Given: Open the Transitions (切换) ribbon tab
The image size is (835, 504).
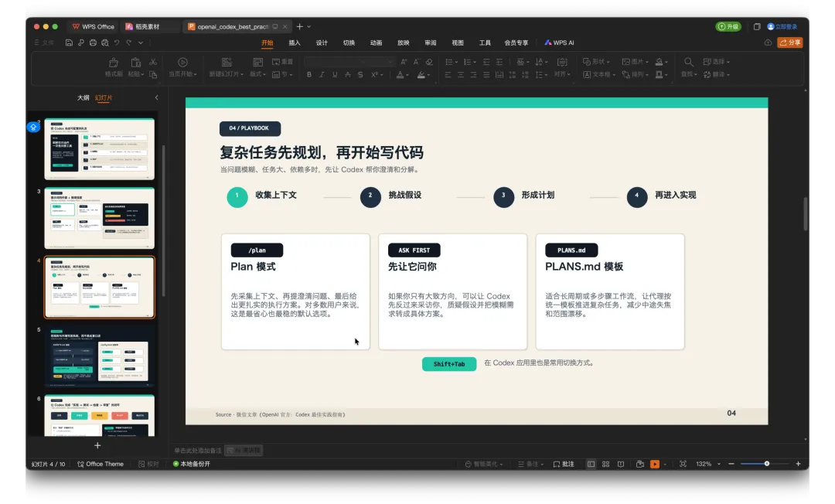Looking at the screenshot, I should click(x=349, y=43).
